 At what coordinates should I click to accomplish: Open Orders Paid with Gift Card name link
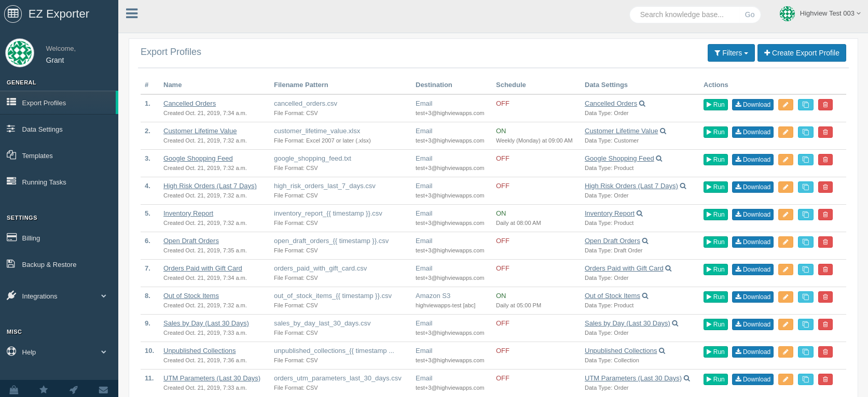[x=202, y=268]
